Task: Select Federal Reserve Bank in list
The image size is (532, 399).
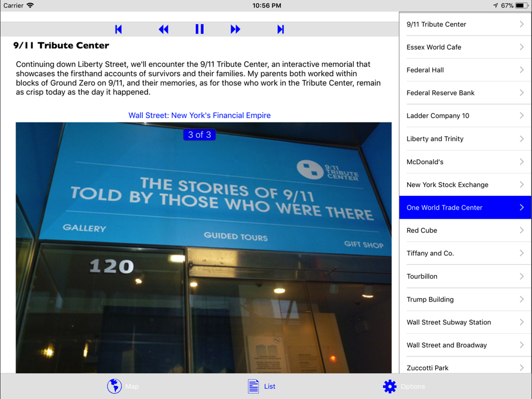Action: point(465,93)
